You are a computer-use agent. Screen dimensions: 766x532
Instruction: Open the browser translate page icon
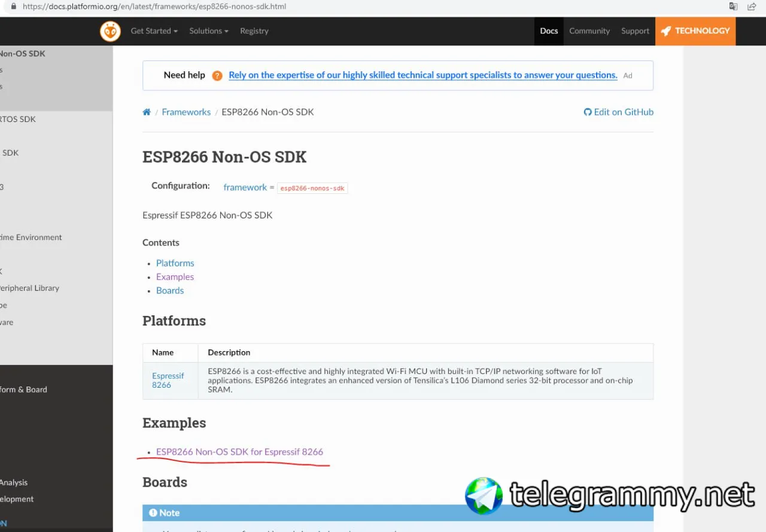coord(733,7)
